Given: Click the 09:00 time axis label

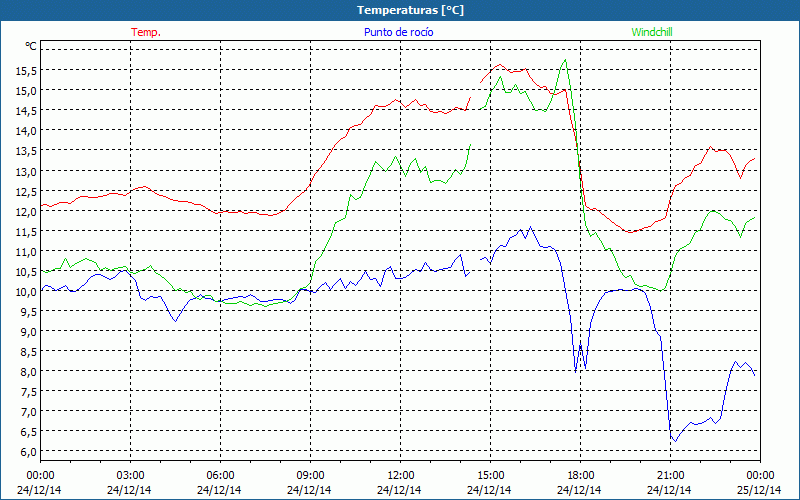Looking at the screenshot, I should (310, 476).
